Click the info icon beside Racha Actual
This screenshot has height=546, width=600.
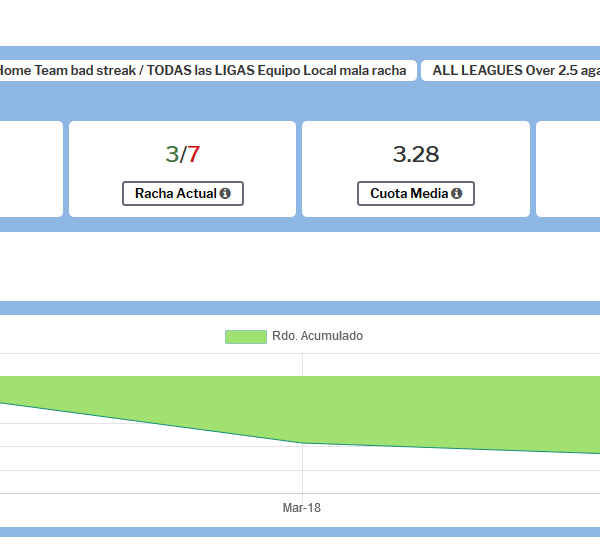(x=225, y=194)
